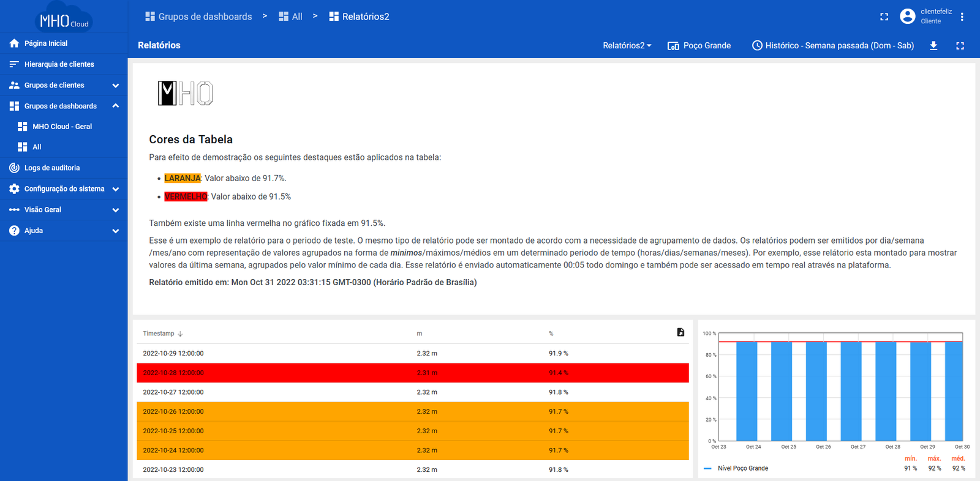
Task: Open Logs de auditoria
Action: pos(52,168)
